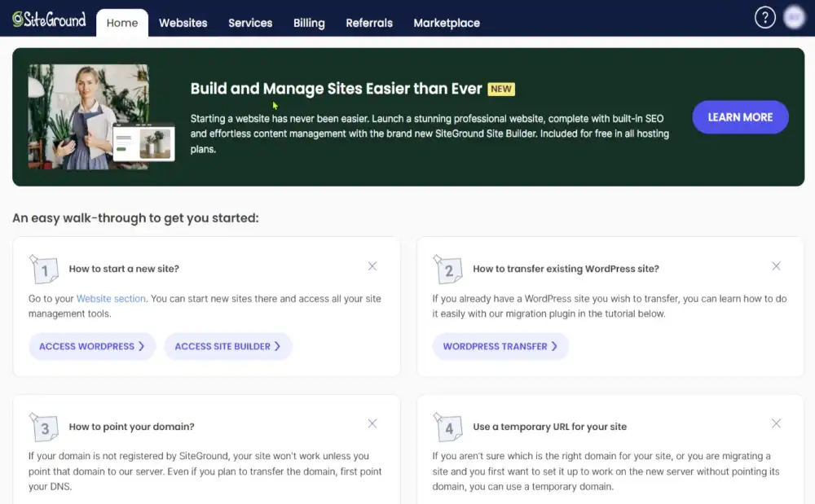
Task: Click the step 2 sticky note icon
Action: pyautogui.click(x=447, y=269)
